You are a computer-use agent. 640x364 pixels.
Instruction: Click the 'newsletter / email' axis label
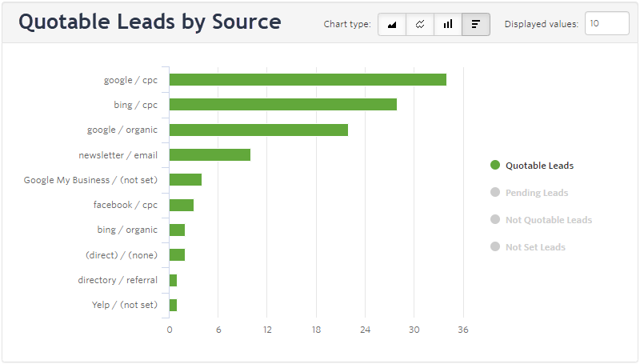pos(118,155)
